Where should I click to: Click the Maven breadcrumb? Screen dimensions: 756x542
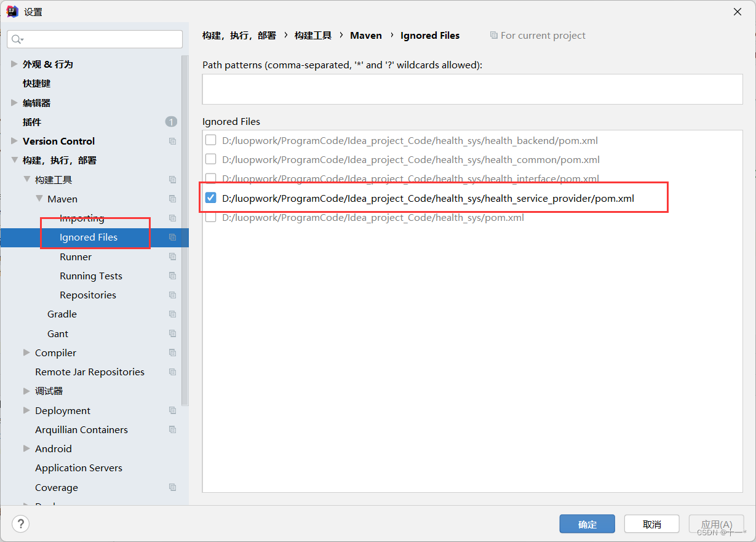366,36
